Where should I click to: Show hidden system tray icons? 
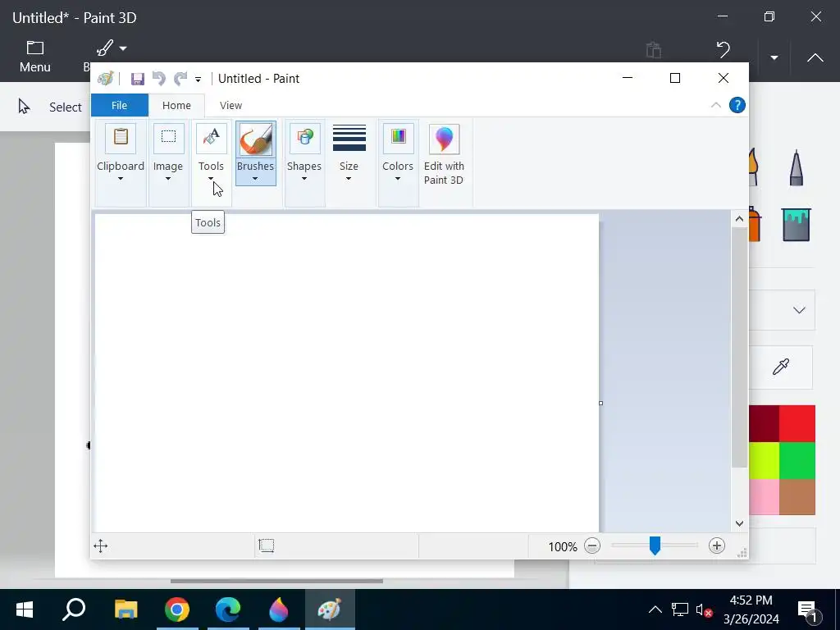click(655, 609)
